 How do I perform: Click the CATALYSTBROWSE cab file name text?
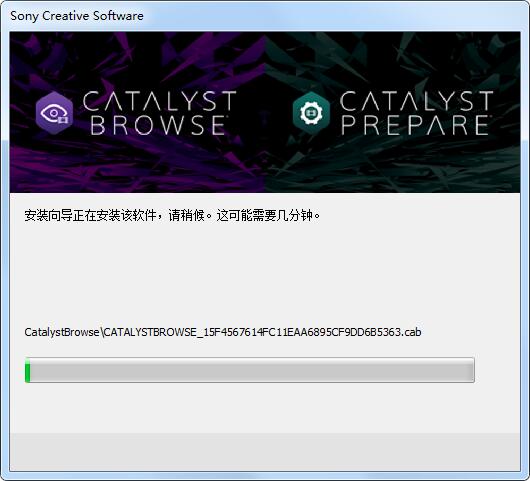pyautogui.click(x=262, y=332)
